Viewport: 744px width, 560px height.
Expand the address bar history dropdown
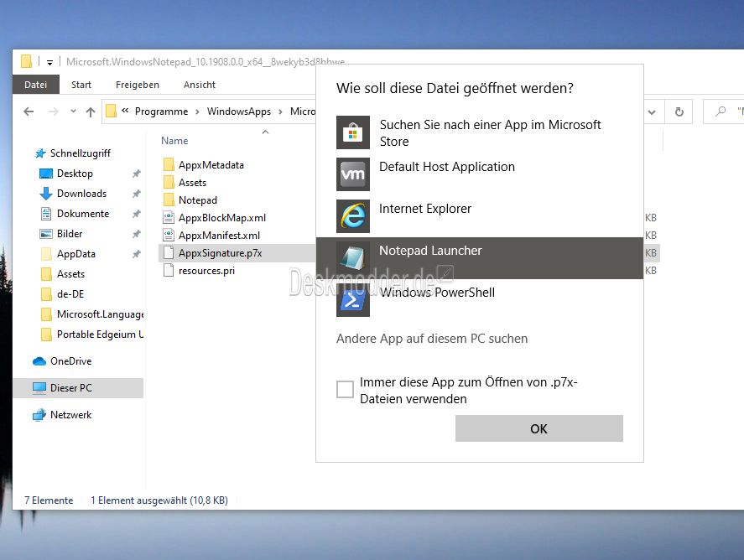point(652,111)
